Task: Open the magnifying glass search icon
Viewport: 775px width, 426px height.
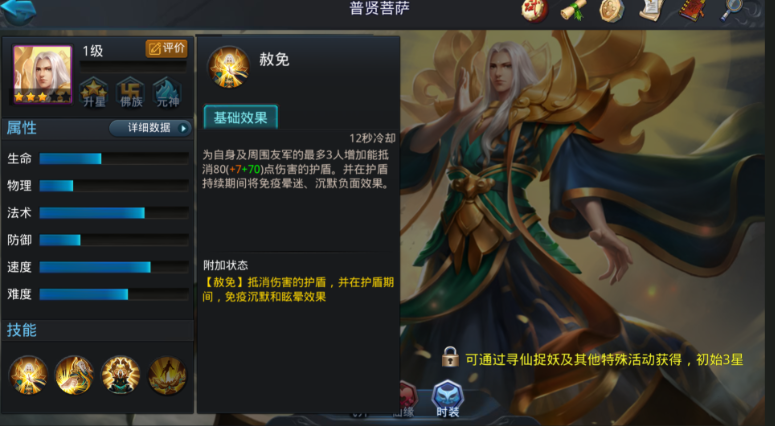Action: pyautogui.click(x=732, y=10)
